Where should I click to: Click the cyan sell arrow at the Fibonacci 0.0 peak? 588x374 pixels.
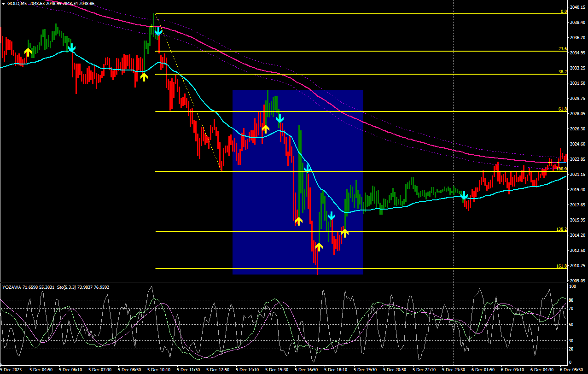[x=158, y=31]
